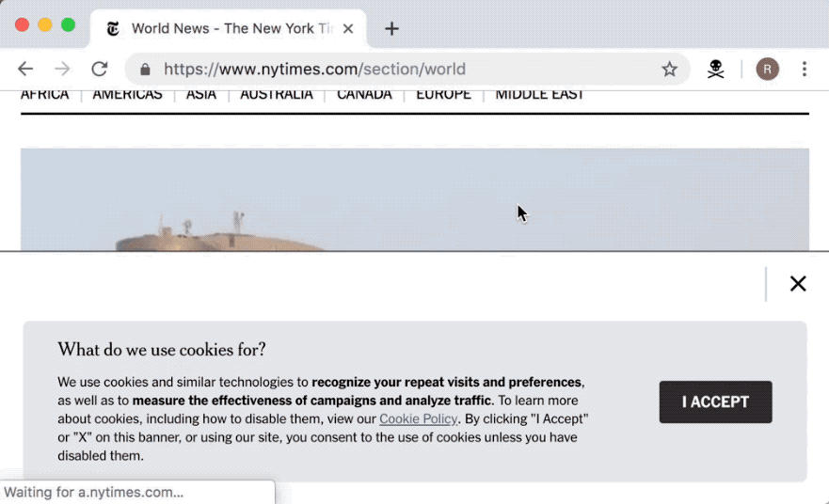The image size is (829, 504).
Task: Open the Asia section link
Action: [x=201, y=95]
